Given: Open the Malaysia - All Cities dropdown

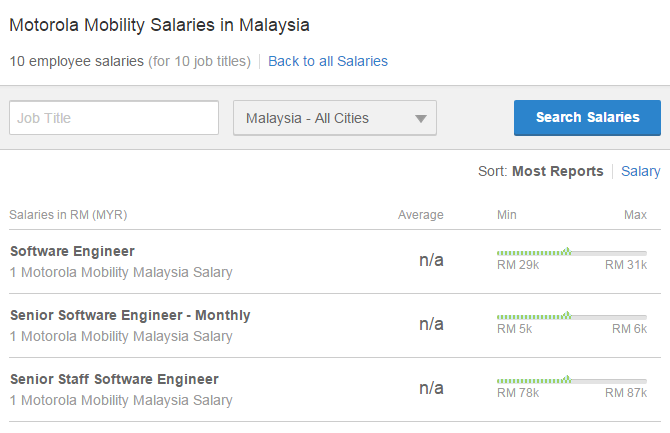Looking at the screenshot, I should pyautogui.click(x=335, y=118).
